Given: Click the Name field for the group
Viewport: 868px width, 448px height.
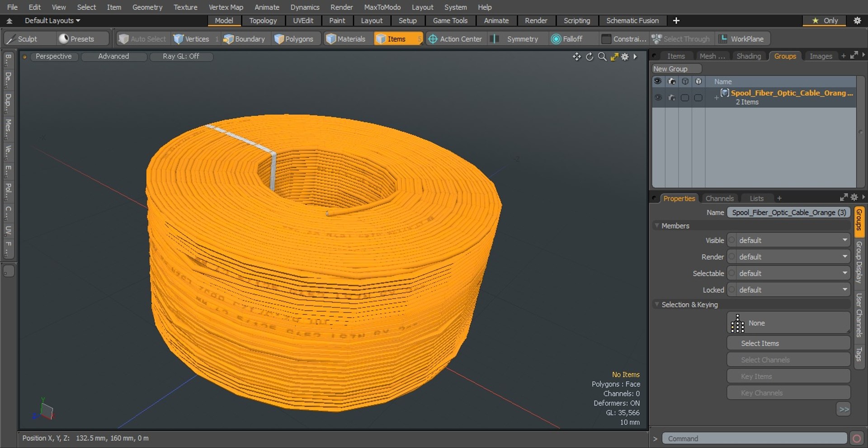Looking at the screenshot, I should tap(788, 212).
